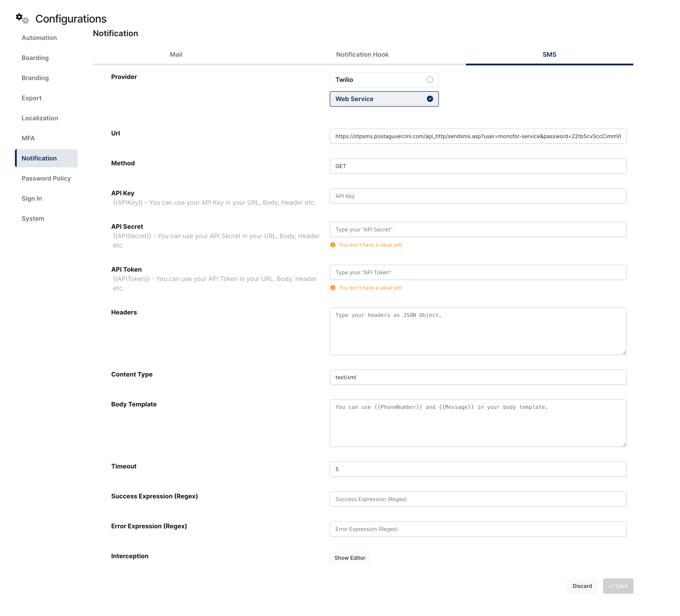Click the Provider label
The width and height of the screenshot is (680, 616).
click(124, 77)
